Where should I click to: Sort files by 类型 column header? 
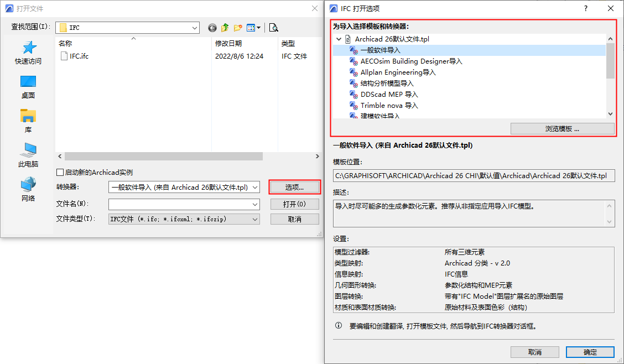[288, 43]
